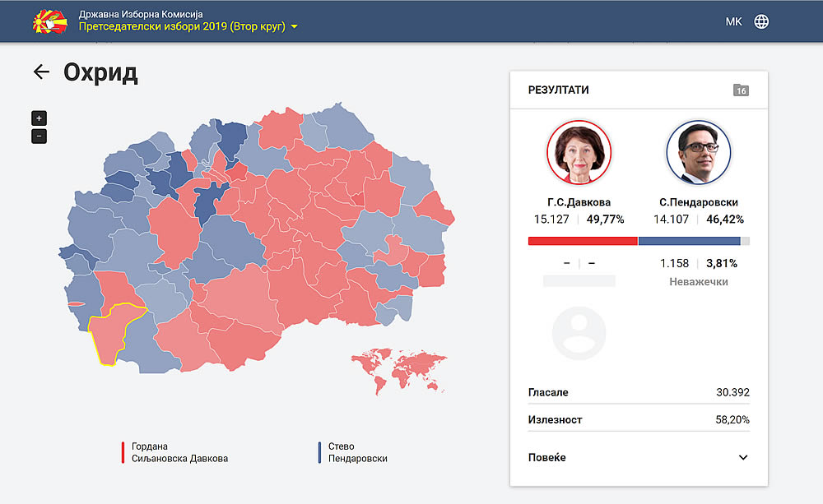Click the folder icon numbered 16
The width and height of the screenshot is (823, 504).
(x=741, y=90)
